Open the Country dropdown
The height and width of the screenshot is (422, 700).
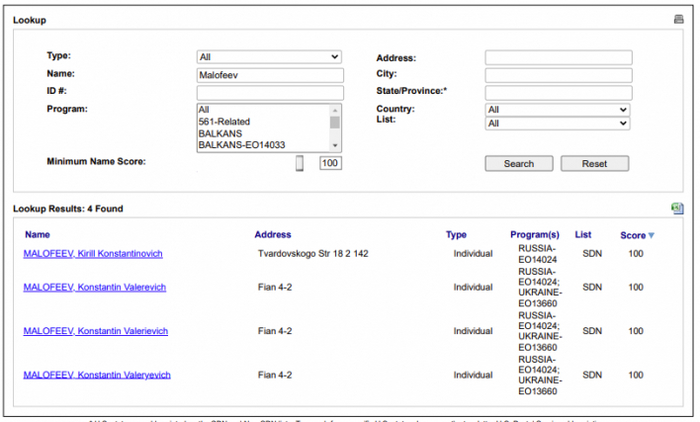point(558,109)
